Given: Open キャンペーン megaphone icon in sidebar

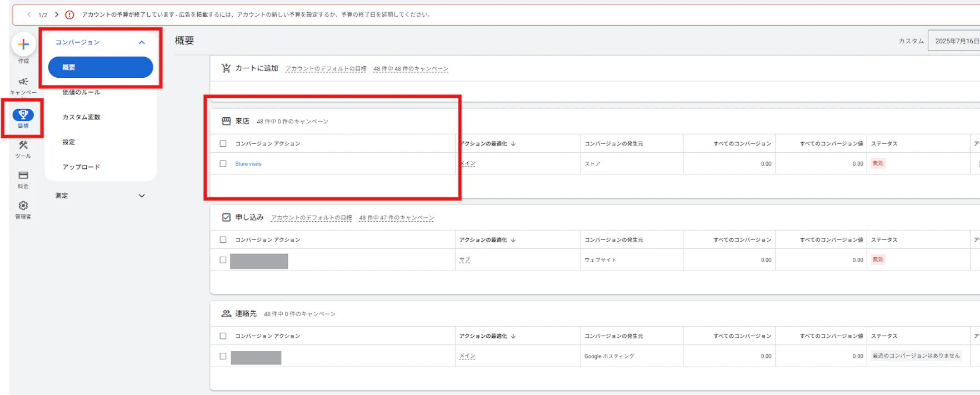Looking at the screenshot, I should (23, 82).
